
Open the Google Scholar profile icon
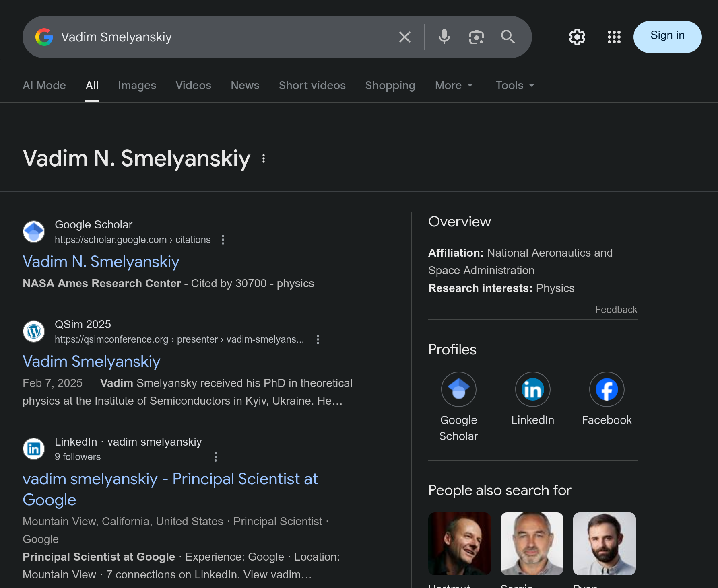pyautogui.click(x=458, y=389)
